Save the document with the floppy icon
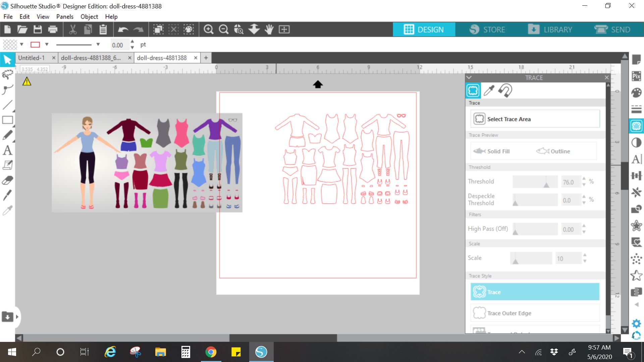644x362 pixels. pos(38,29)
